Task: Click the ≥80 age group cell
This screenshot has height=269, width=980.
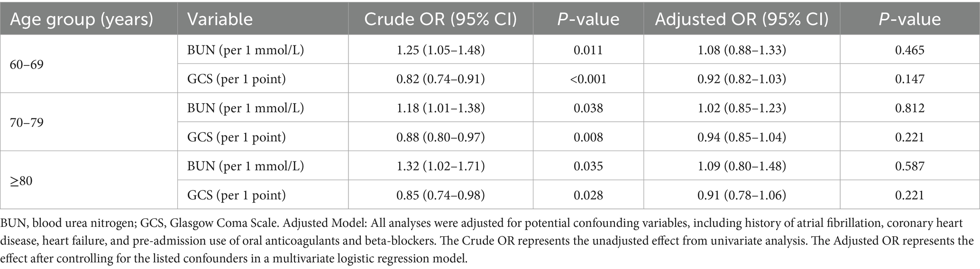Action: pyautogui.click(x=21, y=181)
